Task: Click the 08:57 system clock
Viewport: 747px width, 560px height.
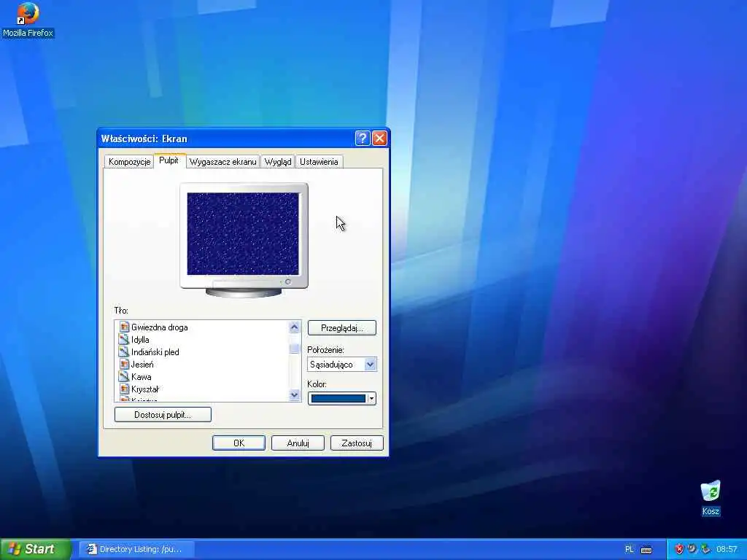Action: click(727, 549)
